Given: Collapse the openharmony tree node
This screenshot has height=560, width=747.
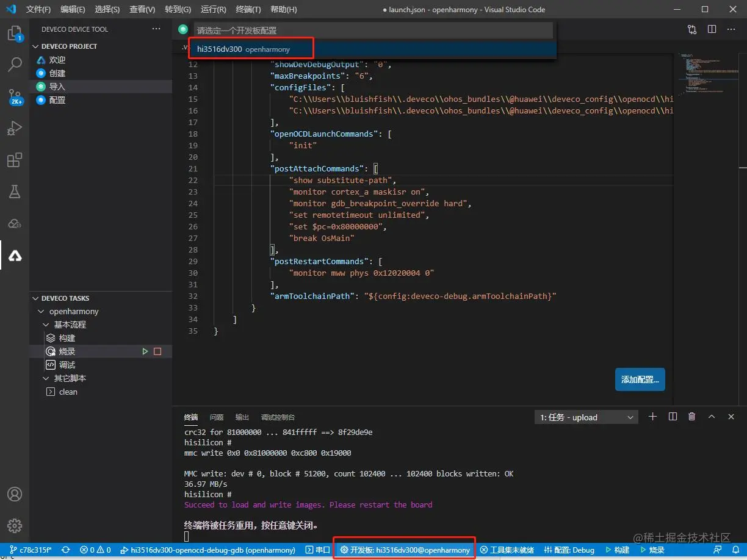Looking at the screenshot, I should coord(74,311).
